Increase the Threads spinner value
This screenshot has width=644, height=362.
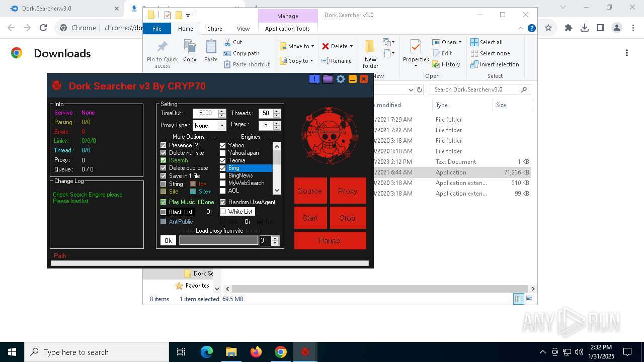(276, 111)
